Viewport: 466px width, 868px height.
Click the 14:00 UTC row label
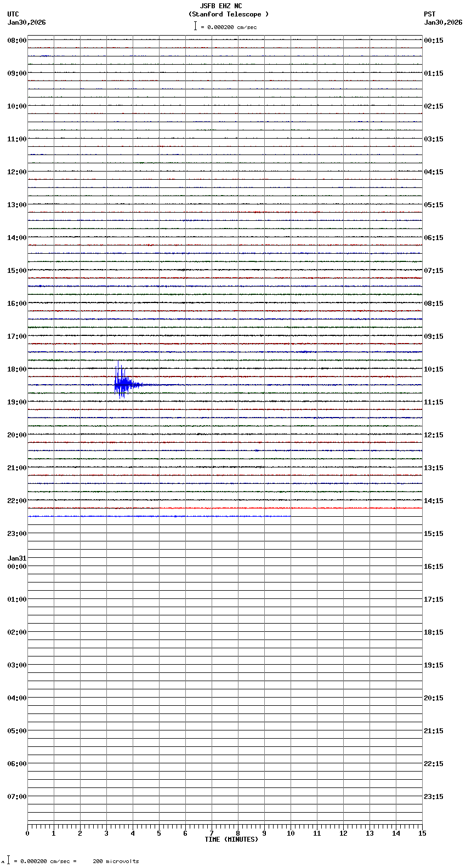tap(16, 238)
